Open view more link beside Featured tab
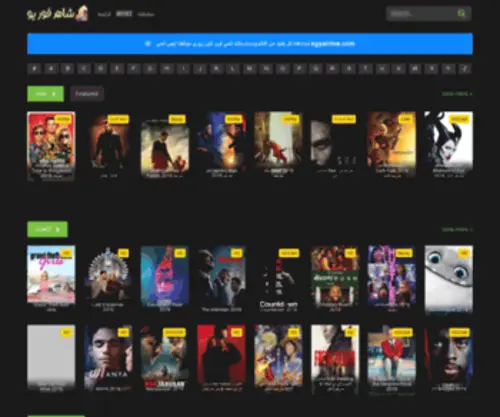Viewport: 500px width, 417px height. [x=457, y=94]
